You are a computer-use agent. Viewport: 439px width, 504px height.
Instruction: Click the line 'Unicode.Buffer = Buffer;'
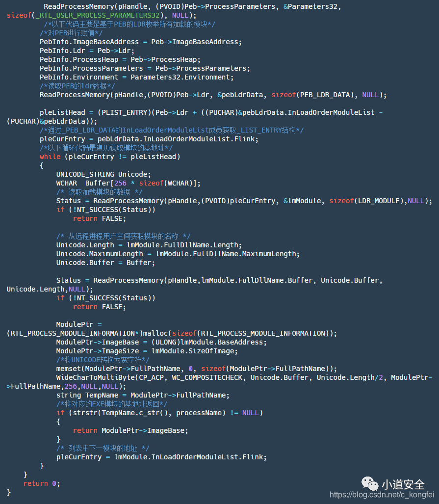(105, 263)
